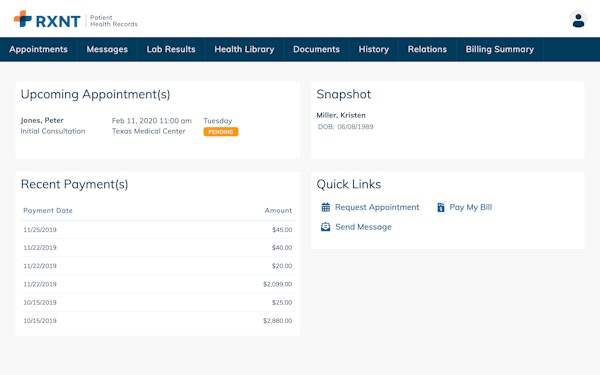This screenshot has height=375, width=600.
Task: Click the Upcoming Appointment(s) heading
Action: (x=95, y=94)
